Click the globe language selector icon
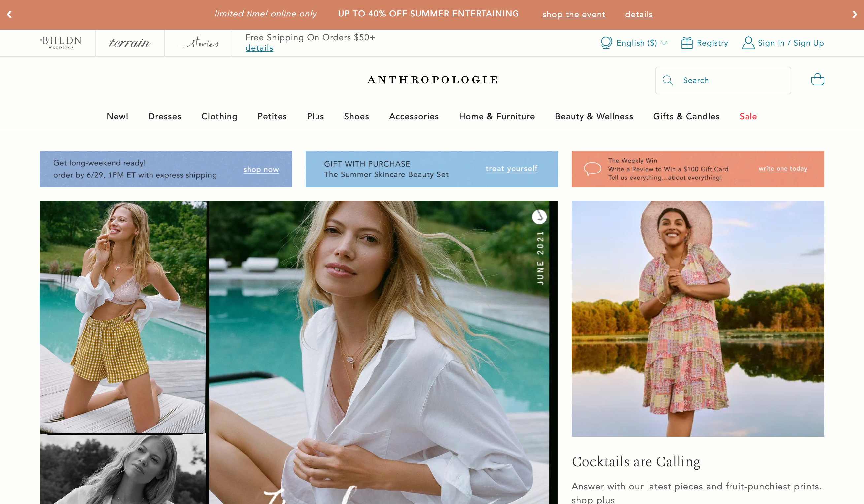Image resolution: width=864 pixels, height=504 pixels. tap(605, 43)
